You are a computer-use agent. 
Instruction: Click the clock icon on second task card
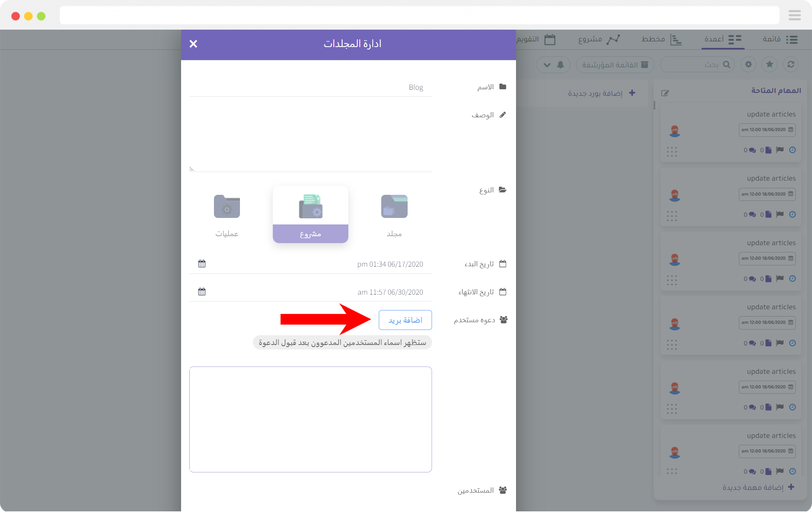[793, 214]
